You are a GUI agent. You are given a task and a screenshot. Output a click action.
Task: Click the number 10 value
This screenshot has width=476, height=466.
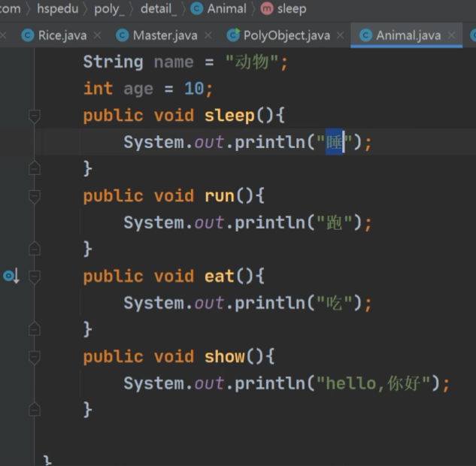tap(194, 89)
